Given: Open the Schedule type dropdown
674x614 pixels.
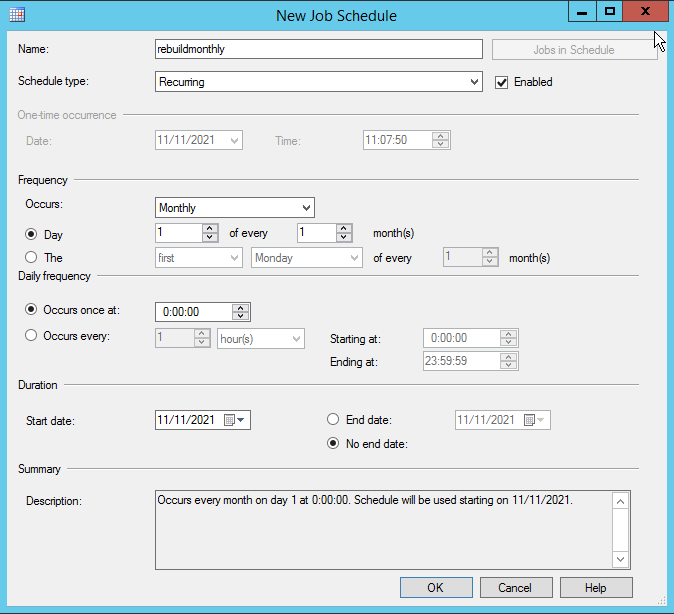Looking at the screenshot, I should pos(319,82).
